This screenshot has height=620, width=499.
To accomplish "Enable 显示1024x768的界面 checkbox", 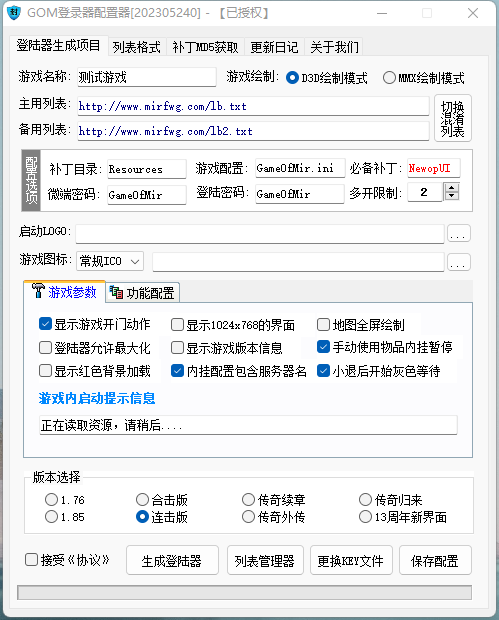I will [x=177, y=325].
